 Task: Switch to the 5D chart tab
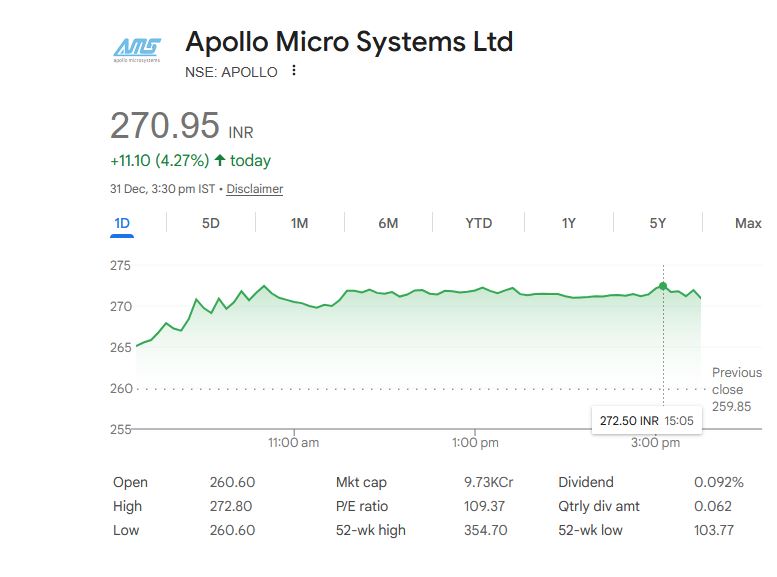(x=210, y=223)
